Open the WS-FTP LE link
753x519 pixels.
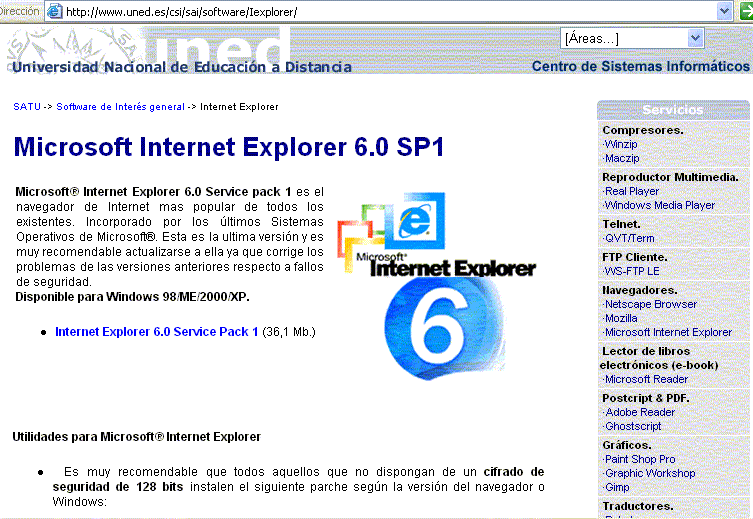click(632, 271)
